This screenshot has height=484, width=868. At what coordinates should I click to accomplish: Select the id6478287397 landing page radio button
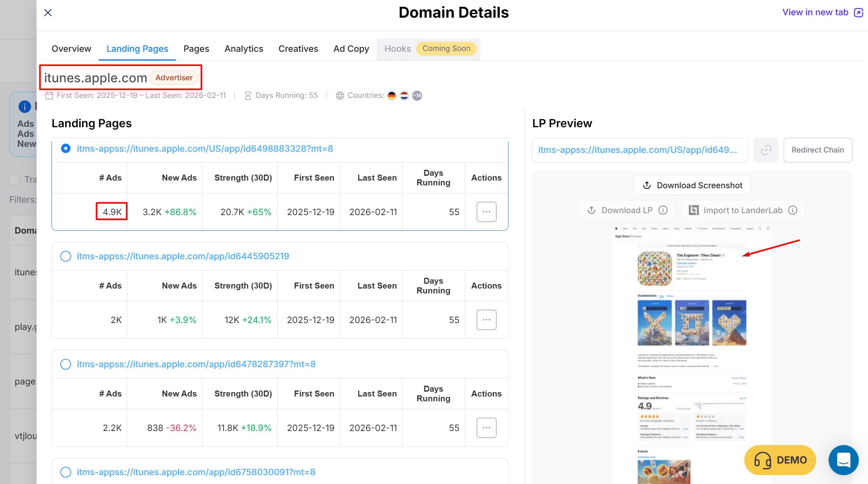[x=65, y=364]
